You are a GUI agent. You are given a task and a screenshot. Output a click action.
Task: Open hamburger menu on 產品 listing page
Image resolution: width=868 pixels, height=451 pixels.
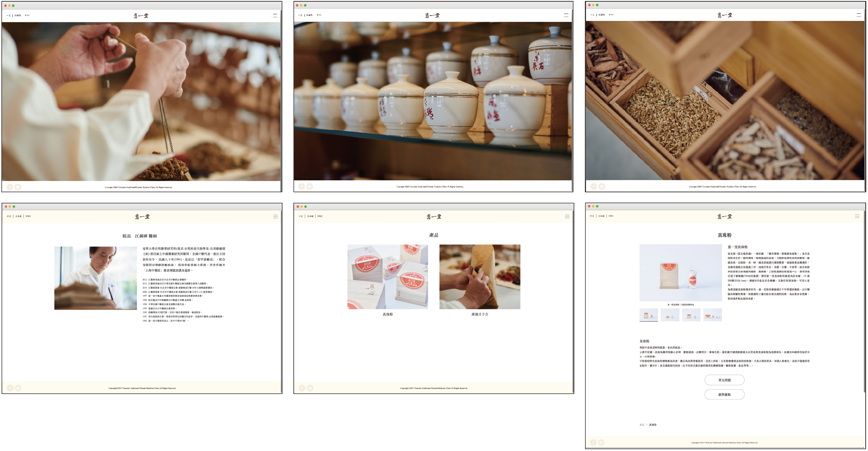point(567,217)
